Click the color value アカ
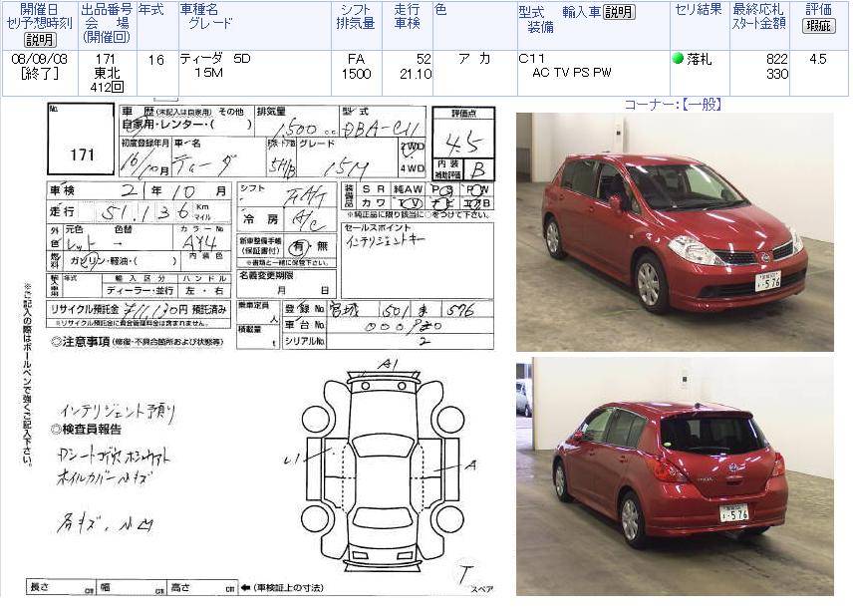The width and height of the screenshot is (853, 616). (474, 59)
